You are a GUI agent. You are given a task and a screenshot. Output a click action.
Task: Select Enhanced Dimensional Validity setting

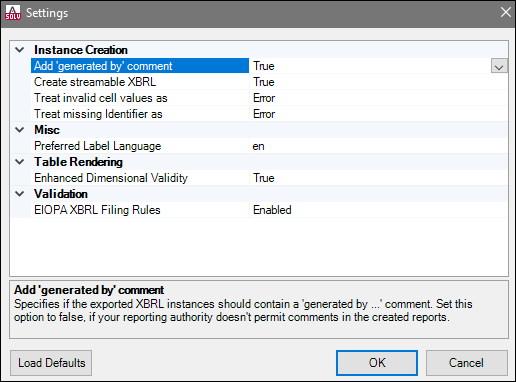pyautogui.click(x=140, y=178)
